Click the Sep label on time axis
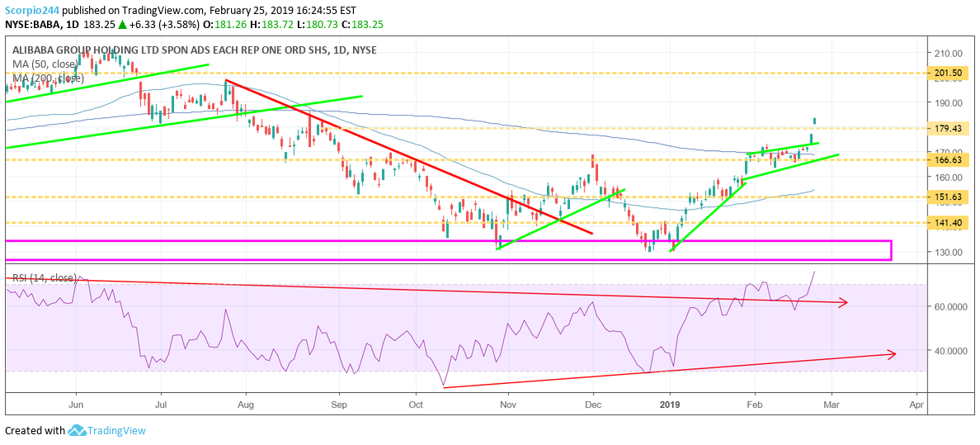980x445 pixels. point(339,405)
